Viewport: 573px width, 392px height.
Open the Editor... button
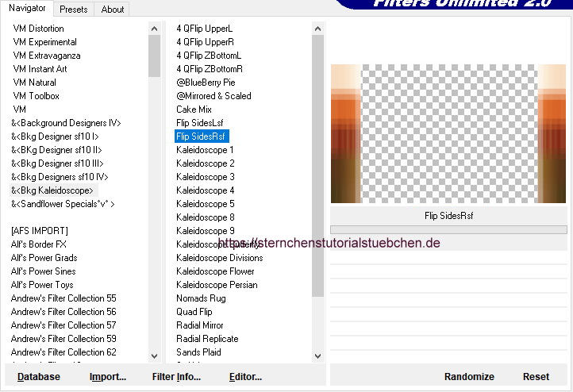[245, 377]
